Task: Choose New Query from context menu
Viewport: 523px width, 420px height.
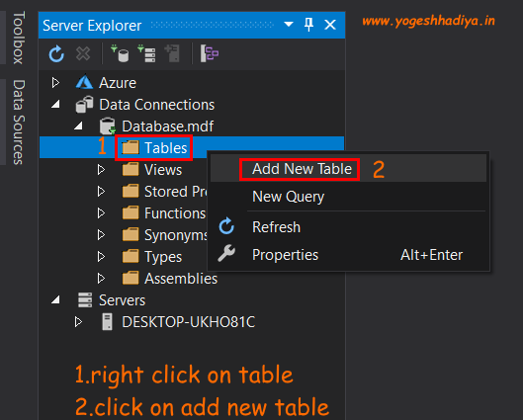Action: pos(348,197)
